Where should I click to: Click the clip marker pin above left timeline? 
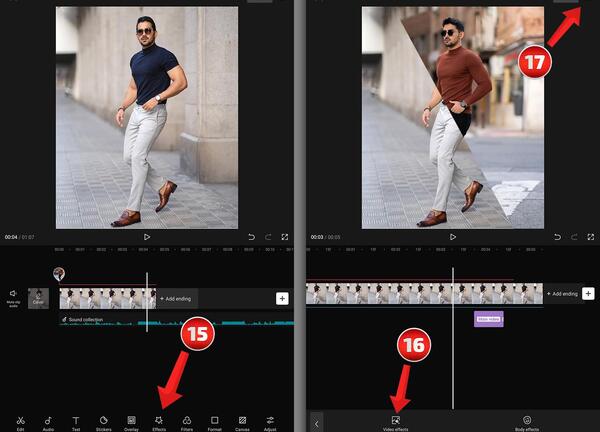59,274
